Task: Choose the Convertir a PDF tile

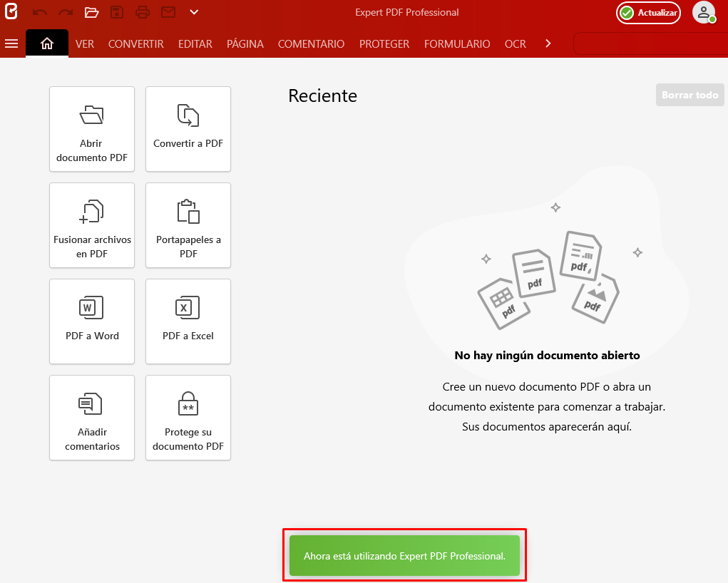Action: tap(188, 129)
